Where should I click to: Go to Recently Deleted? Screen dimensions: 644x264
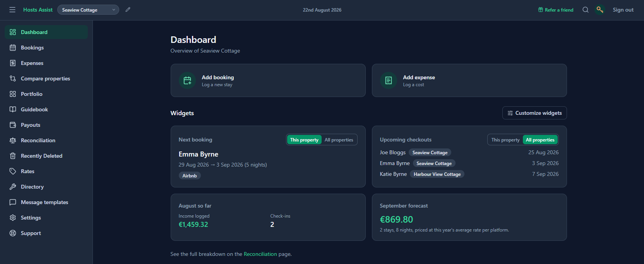[x=46, y=156]
